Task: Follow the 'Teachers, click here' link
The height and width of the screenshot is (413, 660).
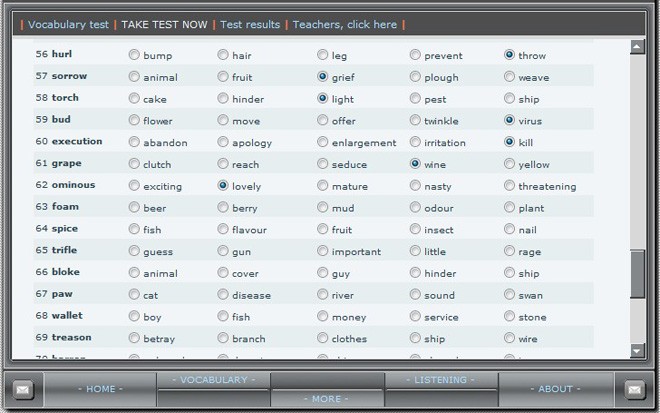Action: coord(344,24)
